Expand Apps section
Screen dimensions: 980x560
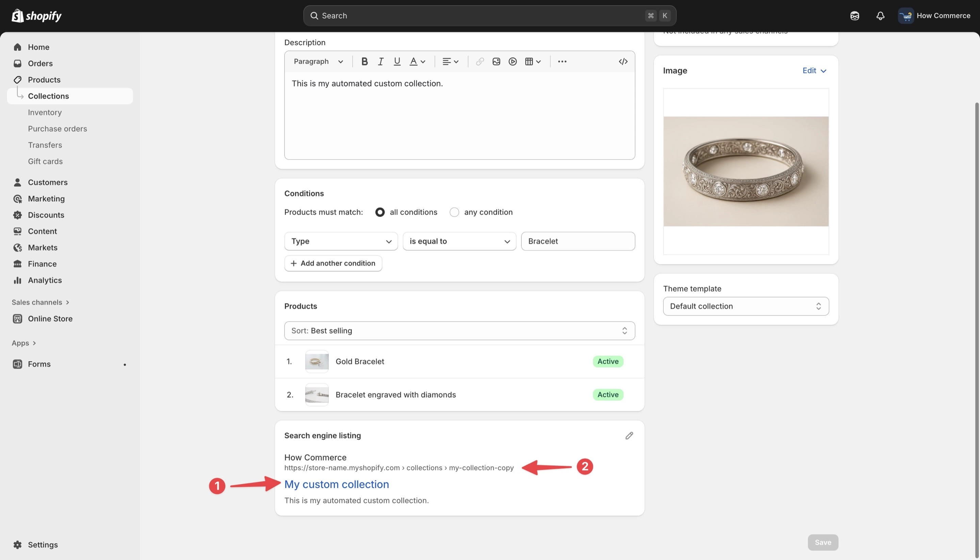point(24,343)
